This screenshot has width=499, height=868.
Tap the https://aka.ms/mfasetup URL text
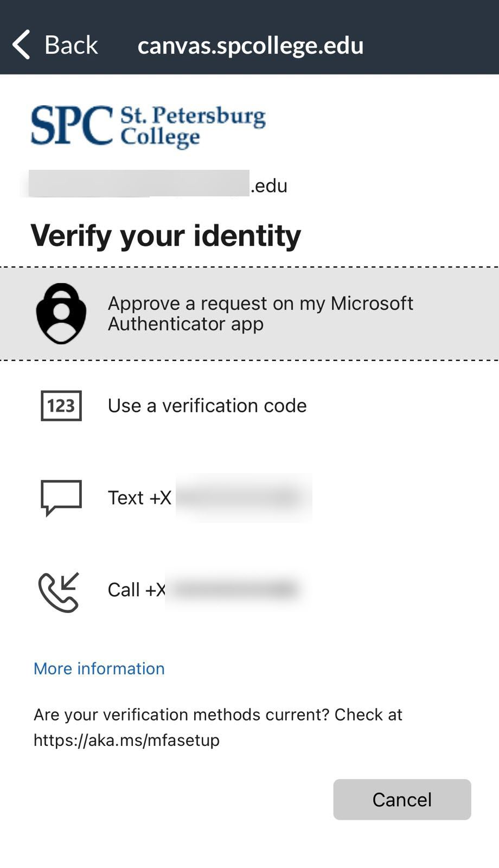point(127,740)
